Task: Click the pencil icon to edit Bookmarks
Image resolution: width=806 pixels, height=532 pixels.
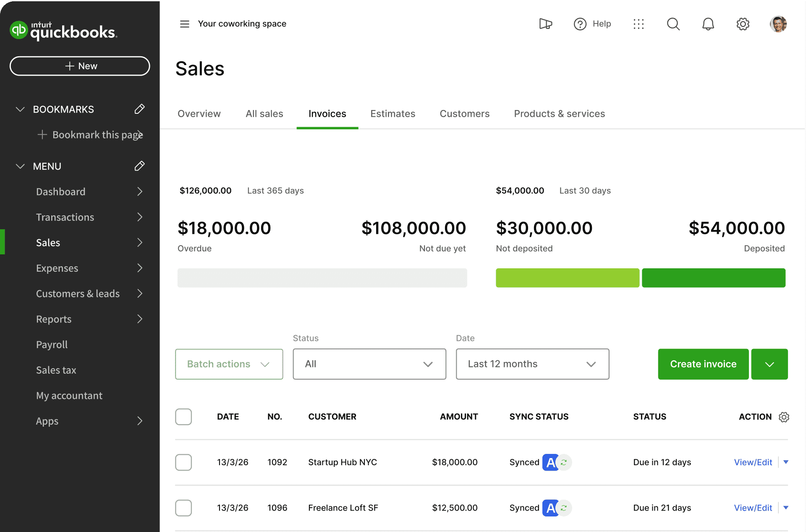Action: click(x=140, y=109)
